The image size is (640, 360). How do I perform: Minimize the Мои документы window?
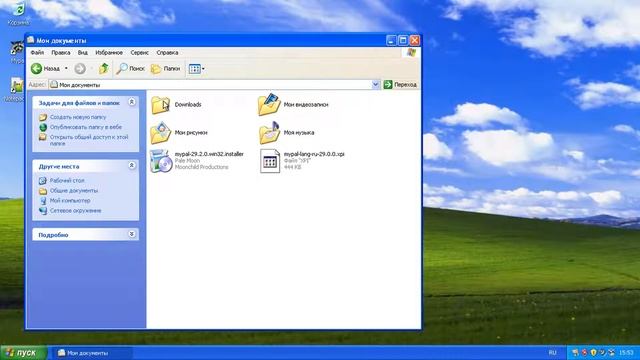391,40
